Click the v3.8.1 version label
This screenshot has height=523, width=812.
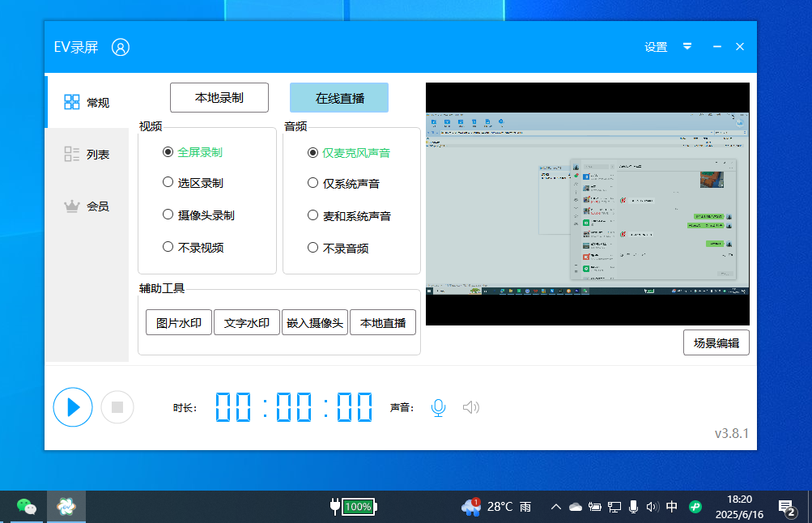coord(732,433)
